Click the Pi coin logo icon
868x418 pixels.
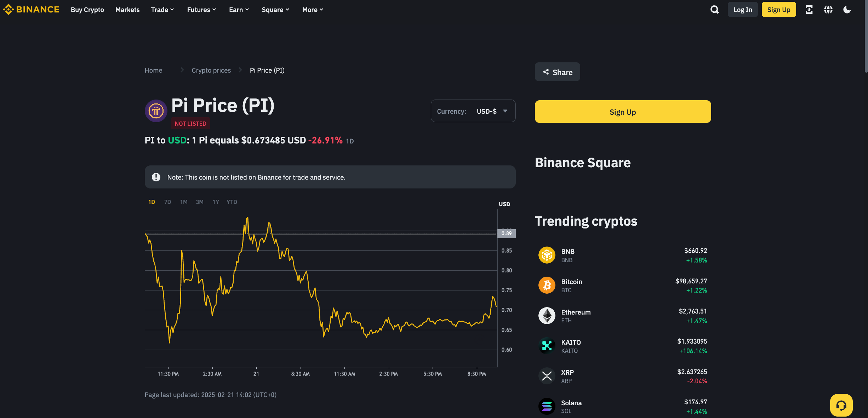pyautogui.click(x=156, y=111)
